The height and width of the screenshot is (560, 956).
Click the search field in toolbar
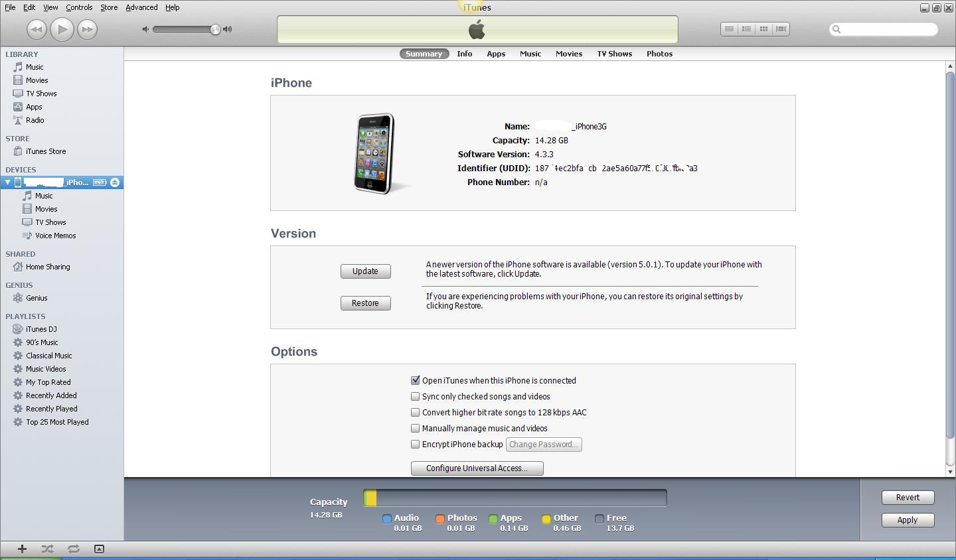click(x=884, y=29)
